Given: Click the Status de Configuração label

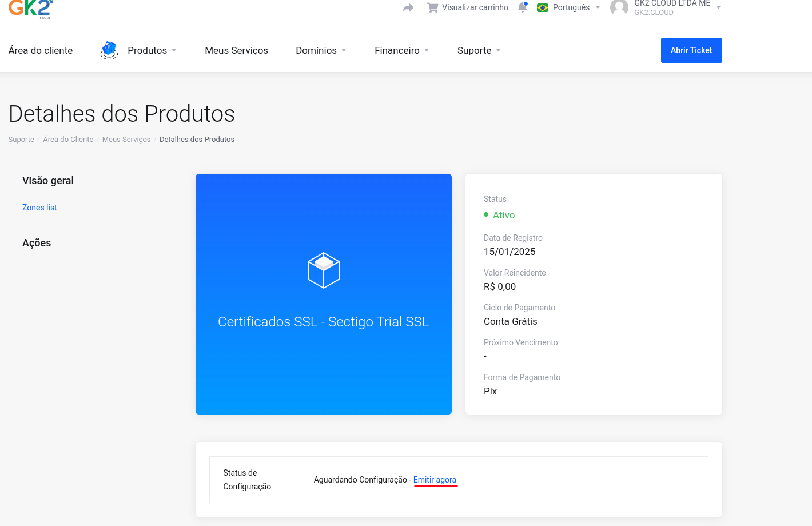Looking at the screenshot, I should tap(247, 480).
